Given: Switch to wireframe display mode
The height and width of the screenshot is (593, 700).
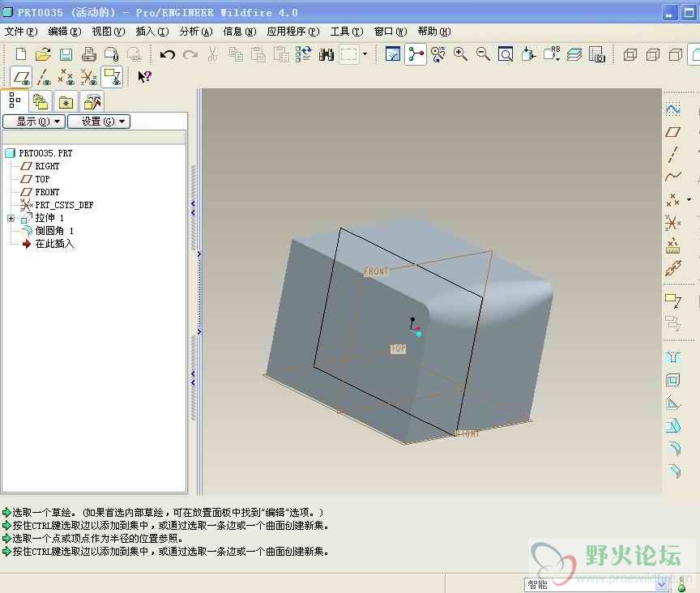Looking at the screenshot, I should (x=630, y=54).
